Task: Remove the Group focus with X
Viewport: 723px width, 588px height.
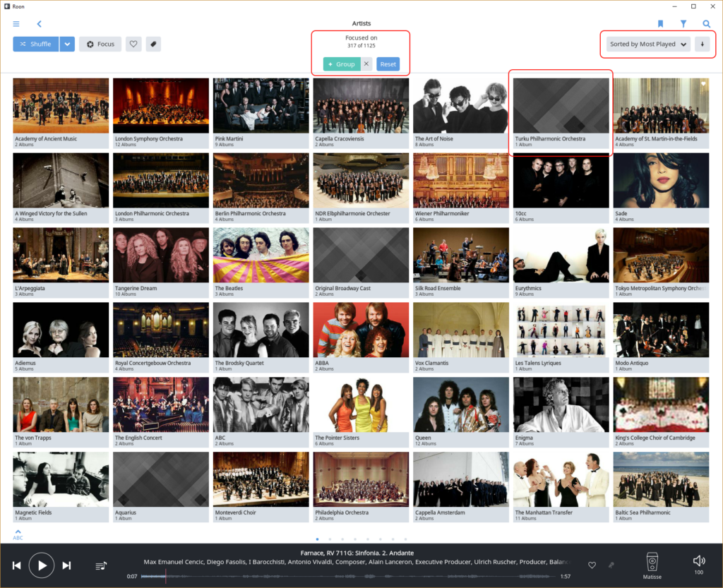Action: pos(366,64)
